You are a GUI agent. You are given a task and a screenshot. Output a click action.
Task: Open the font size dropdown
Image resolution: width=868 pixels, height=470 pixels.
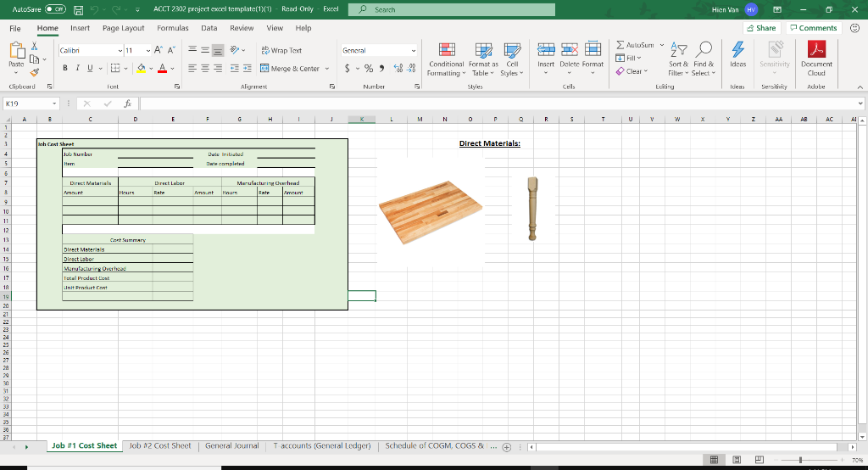pos(147,50)
